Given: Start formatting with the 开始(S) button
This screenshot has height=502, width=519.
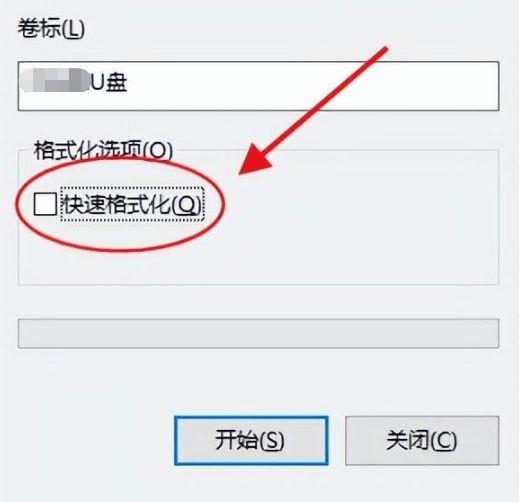Looking at the screenshot, I should pos(251,440).
